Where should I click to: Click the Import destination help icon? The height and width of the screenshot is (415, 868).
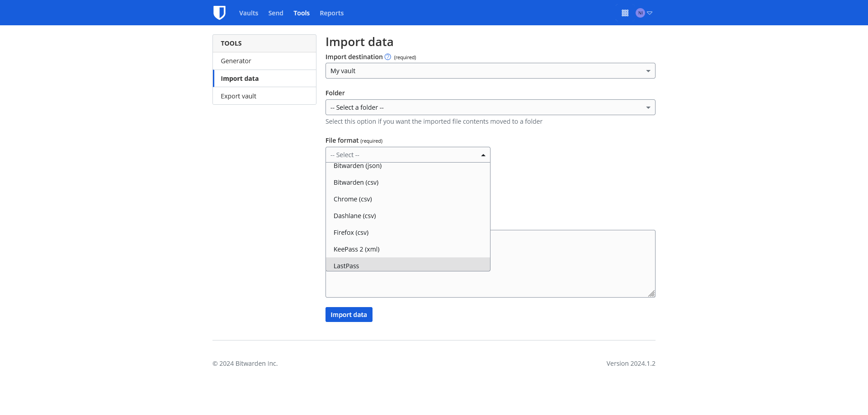coord(387,57)
